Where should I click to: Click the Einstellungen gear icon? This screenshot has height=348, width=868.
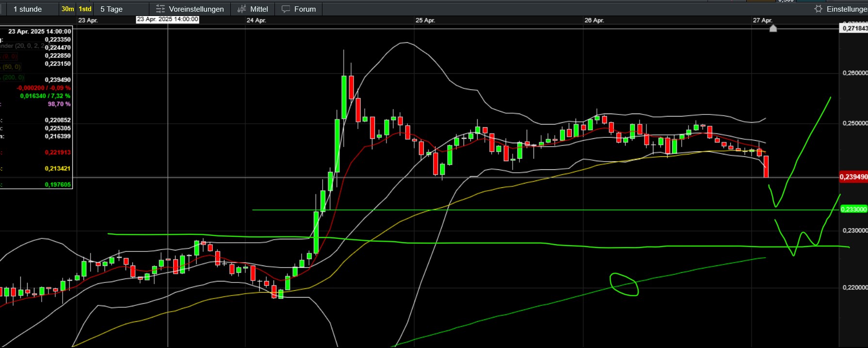(819, 9)
